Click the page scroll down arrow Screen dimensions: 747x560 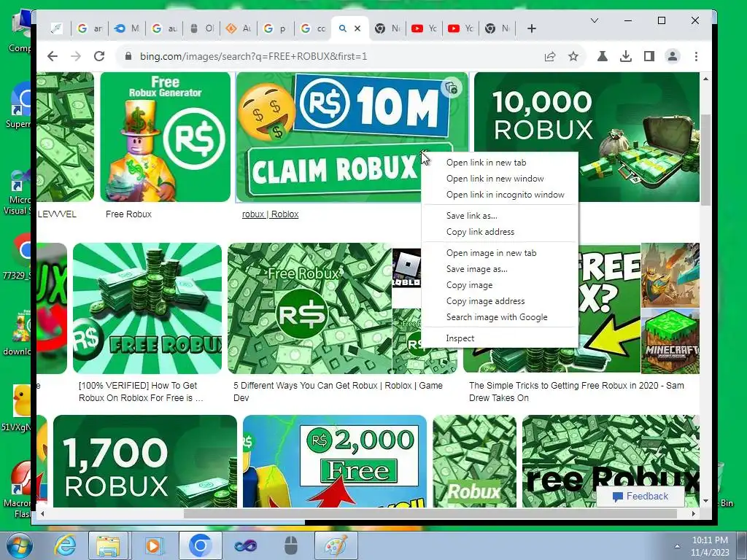[705, 501]
